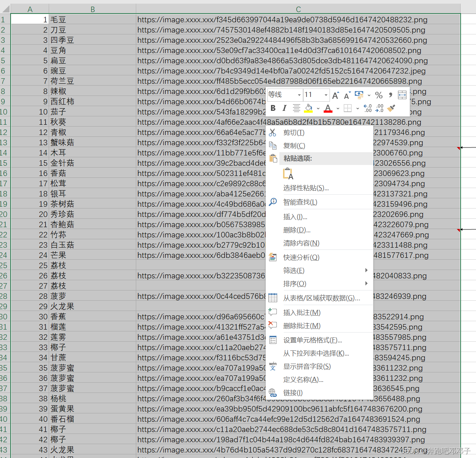Click the merge and center icon

pyautogui.click(x=402, y=95)
